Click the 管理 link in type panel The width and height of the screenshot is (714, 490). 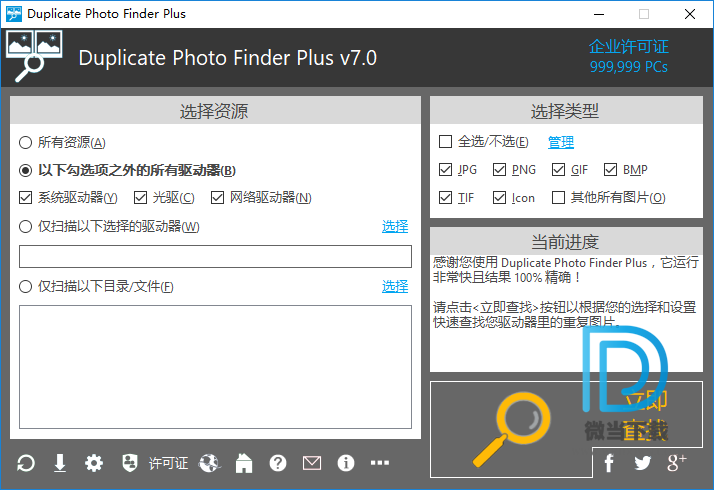[561, 143]
